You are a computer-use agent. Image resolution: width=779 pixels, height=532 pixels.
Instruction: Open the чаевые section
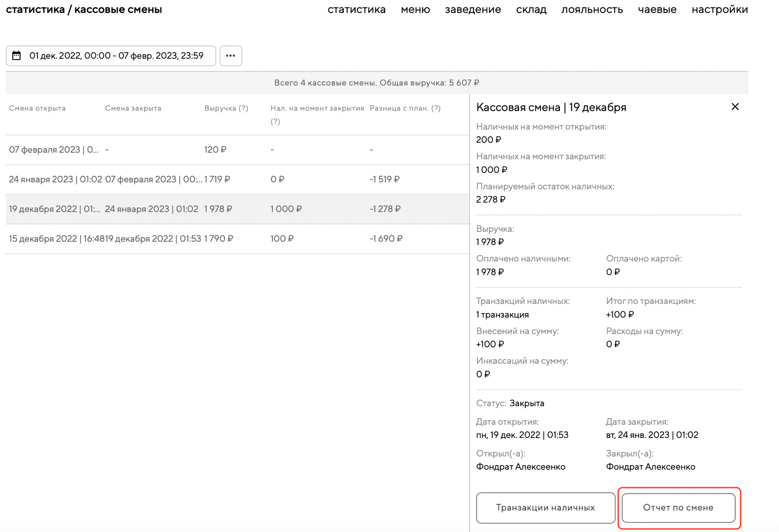(657, 10)
